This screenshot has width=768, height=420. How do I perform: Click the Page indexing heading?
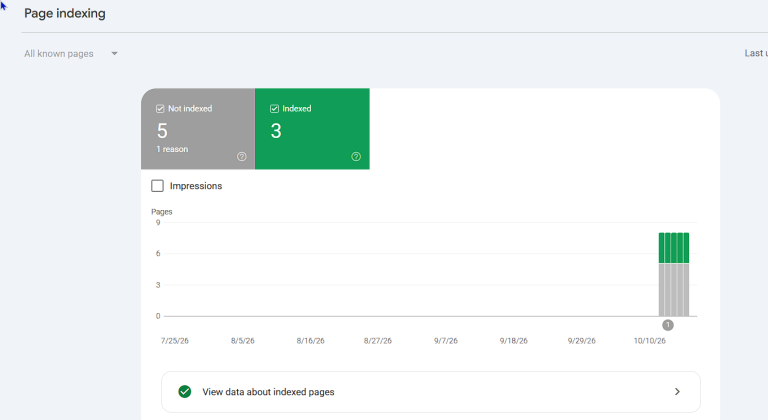pyautogui.click(x=65, y=13)
